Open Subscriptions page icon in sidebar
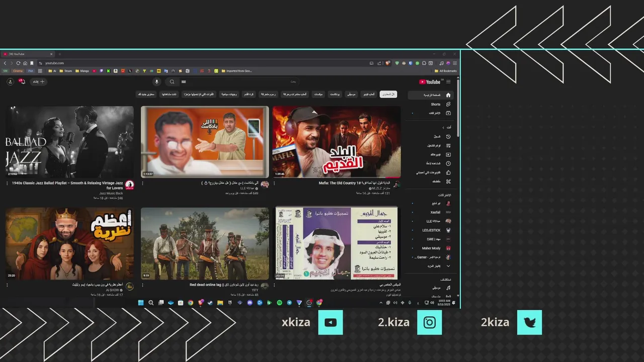Viewport: 644px width, 362px height. tap(448, 113)
